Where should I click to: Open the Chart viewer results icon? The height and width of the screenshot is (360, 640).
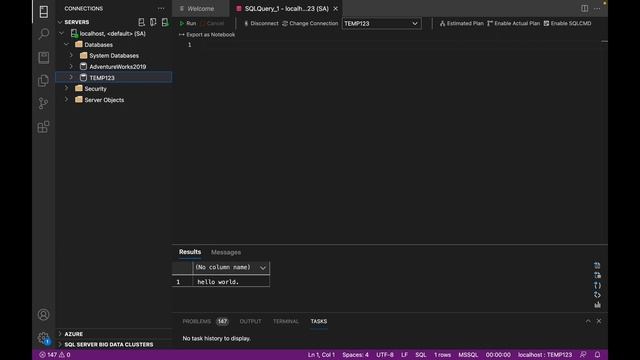point(597,304)
